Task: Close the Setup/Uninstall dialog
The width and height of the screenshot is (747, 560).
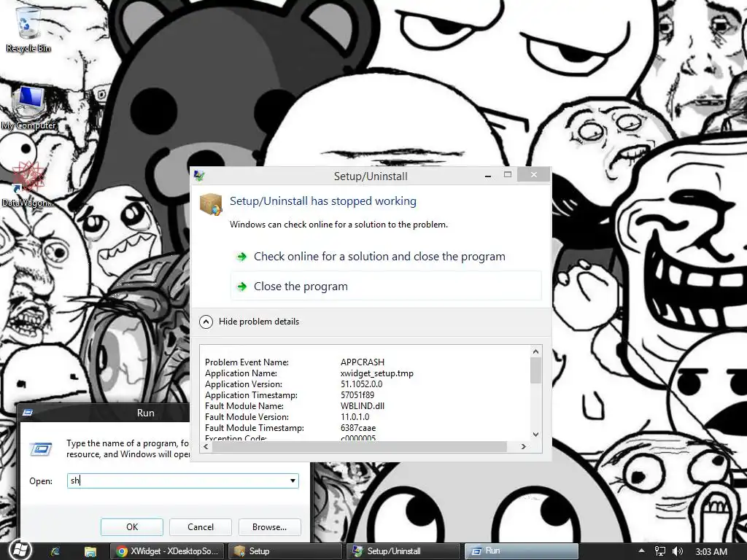Action: point(534,175)
